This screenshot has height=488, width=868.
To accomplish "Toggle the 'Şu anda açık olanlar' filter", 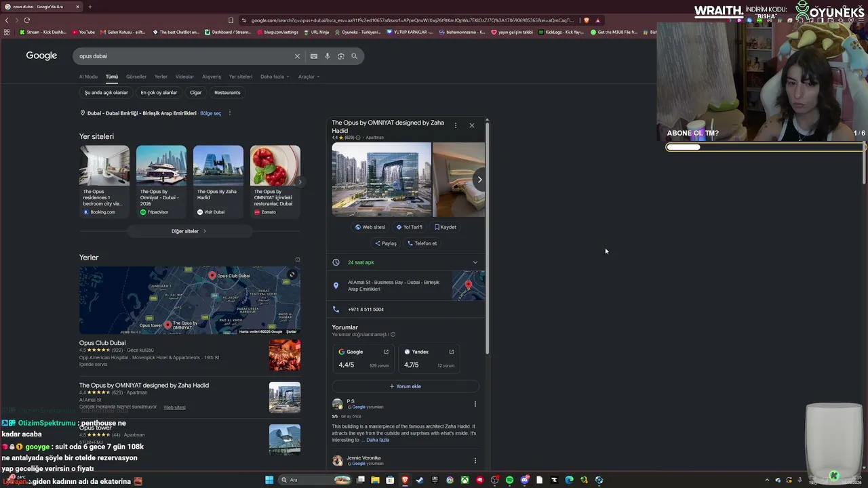I will pos(106,93).
